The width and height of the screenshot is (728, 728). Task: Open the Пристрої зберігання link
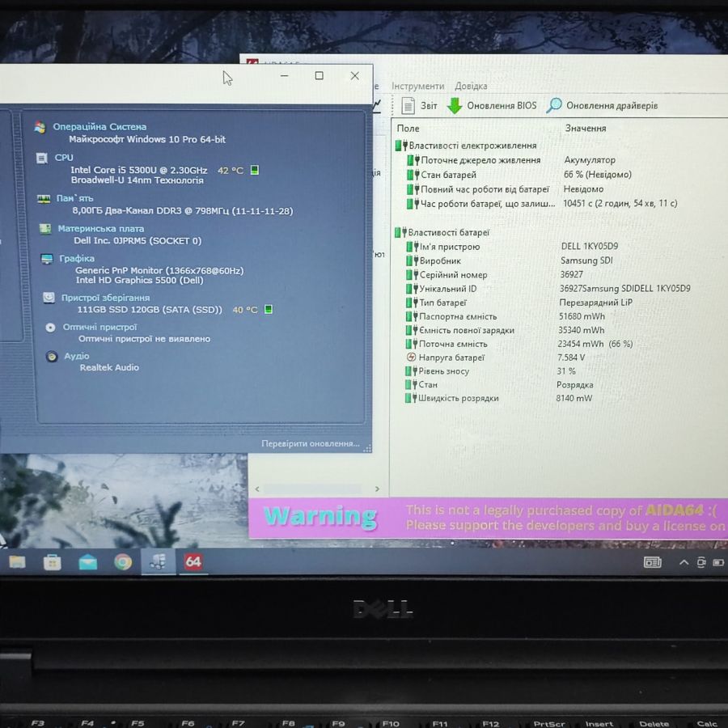105,298
